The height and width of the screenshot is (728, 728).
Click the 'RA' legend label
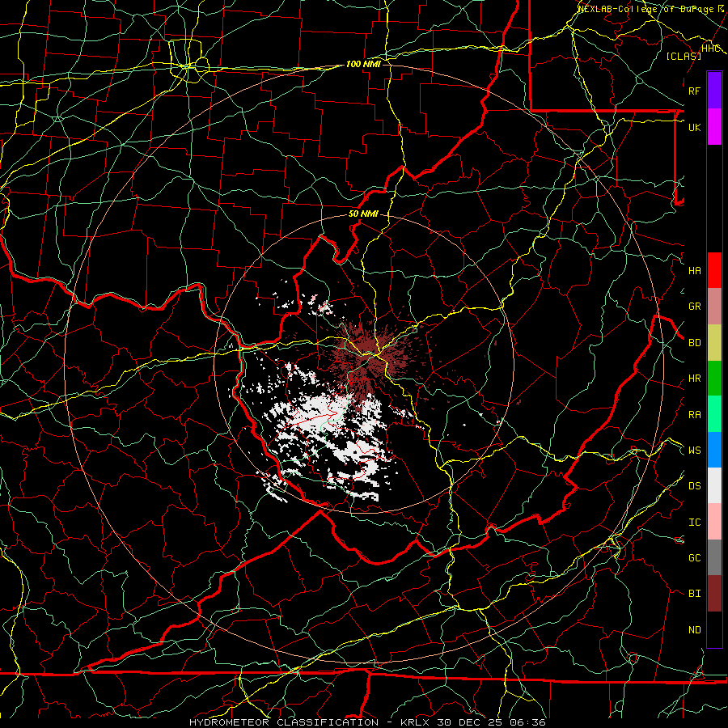pos(694,415)
